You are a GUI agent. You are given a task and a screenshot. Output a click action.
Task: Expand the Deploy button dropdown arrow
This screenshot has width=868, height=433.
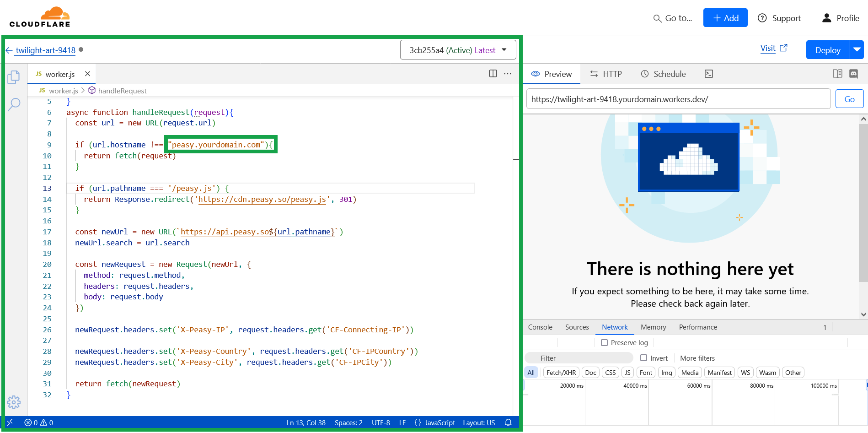click(857, 49)
